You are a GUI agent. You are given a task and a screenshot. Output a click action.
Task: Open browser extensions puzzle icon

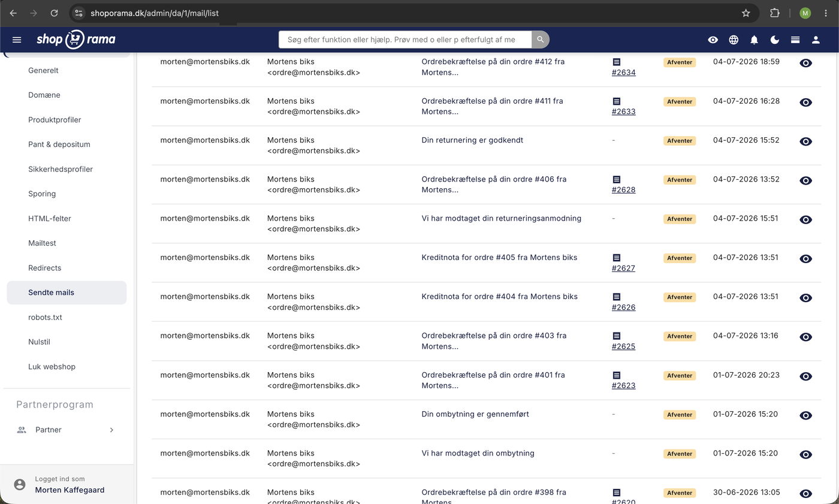775,13
